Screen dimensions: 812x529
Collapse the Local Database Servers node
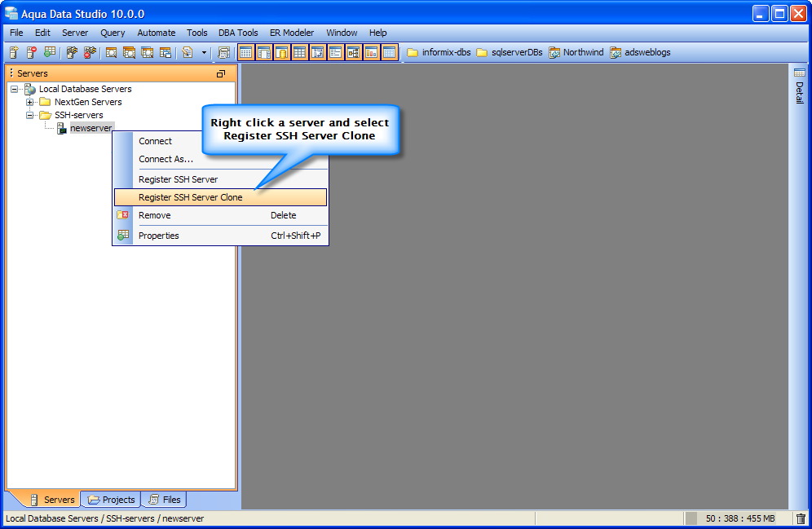pyautogui.click(x=15, y=89)
